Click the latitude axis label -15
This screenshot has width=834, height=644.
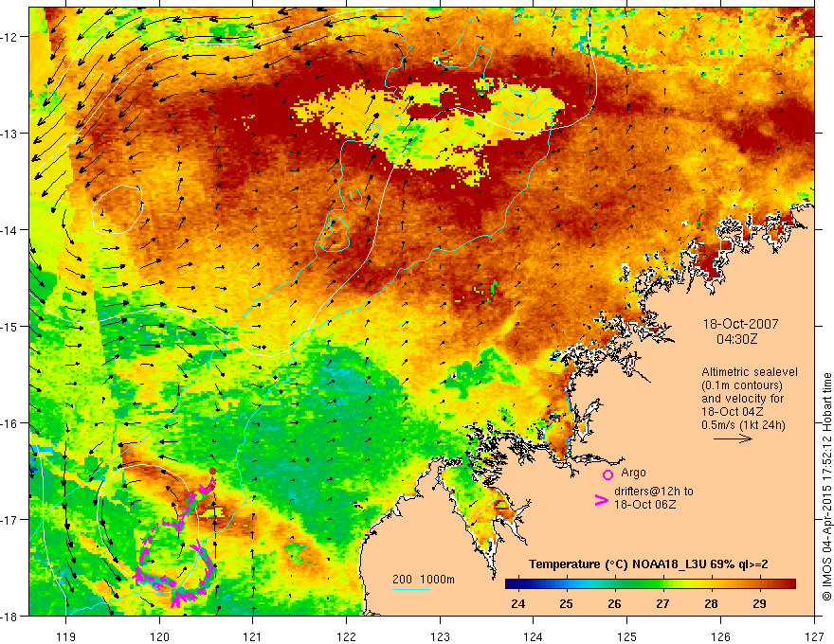10,326
